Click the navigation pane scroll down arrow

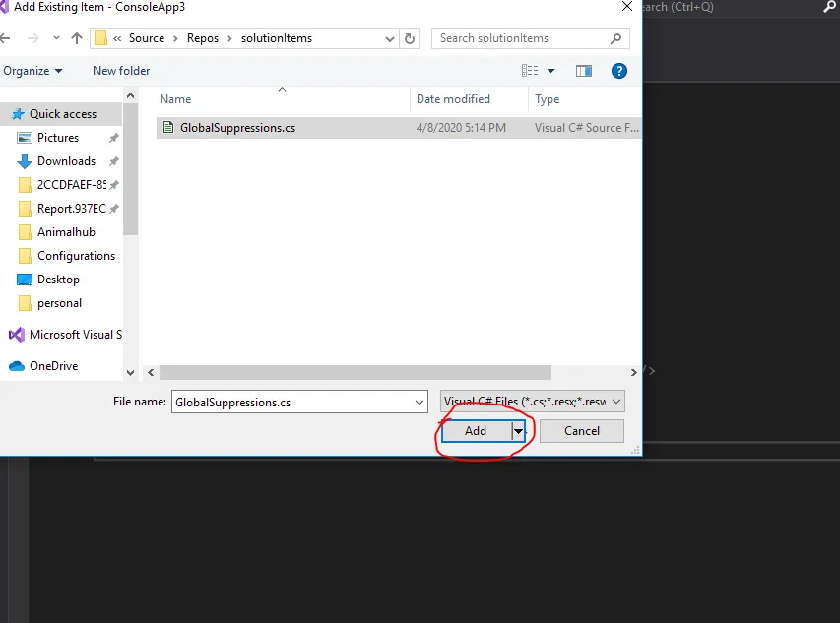click(x=130, y=372)
